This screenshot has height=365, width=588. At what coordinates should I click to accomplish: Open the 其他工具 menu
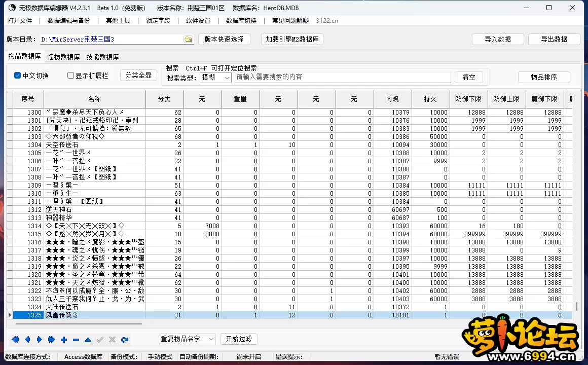click(x=118, y=21)
